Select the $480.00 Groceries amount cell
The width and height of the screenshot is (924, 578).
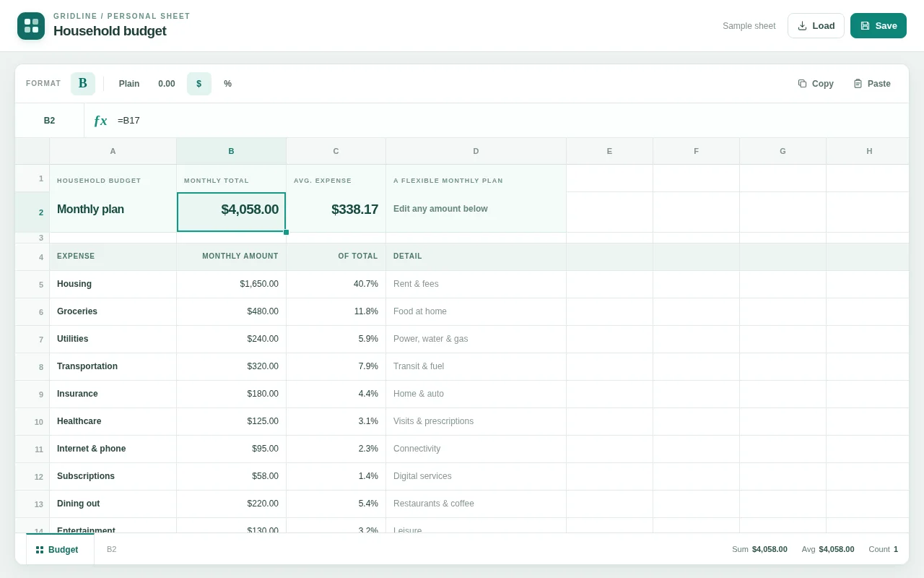click(232, 311)
